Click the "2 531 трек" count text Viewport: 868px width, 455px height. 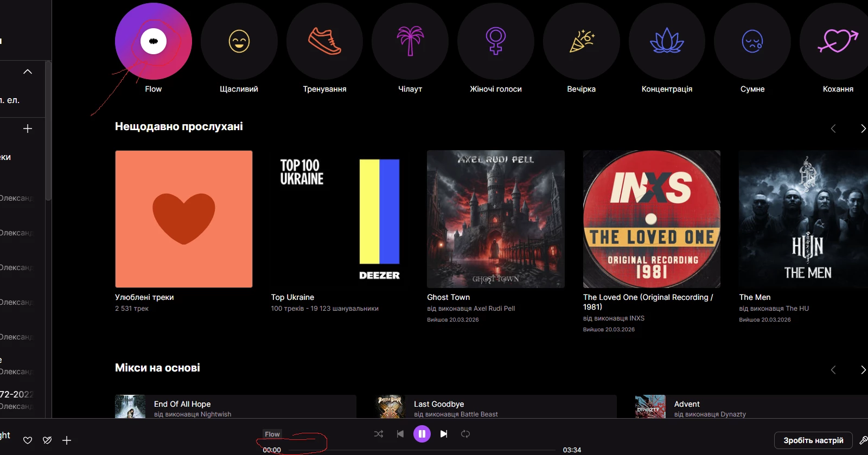[x=132, y=309]
